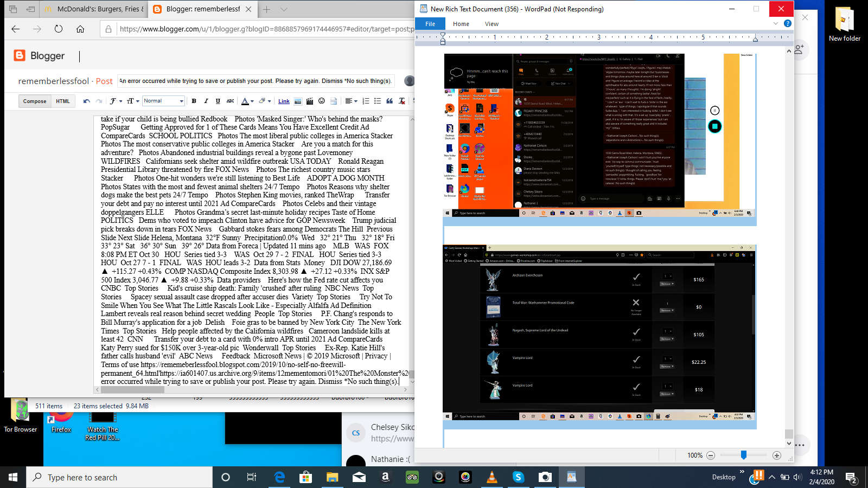The width and height of the screenshot is (868, 488).
Task: Open Tripadvisor app from taskbar
Action: coord(412,477)
